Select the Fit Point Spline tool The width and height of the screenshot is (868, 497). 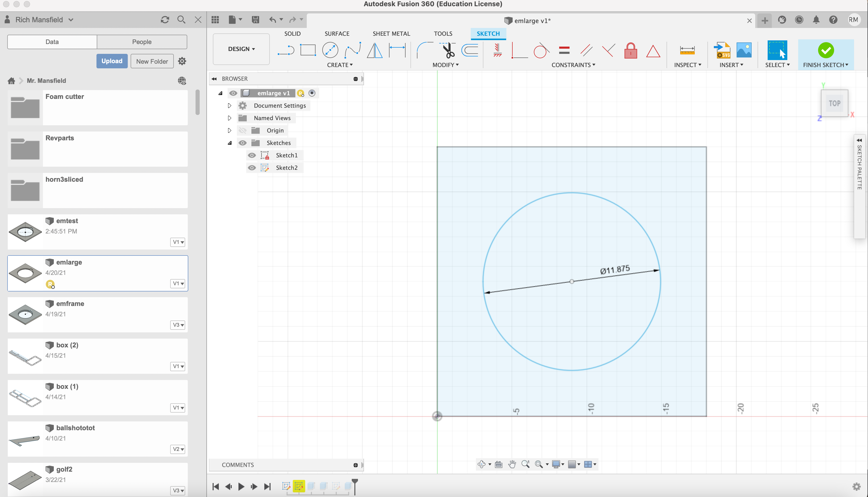coord(353,50)
